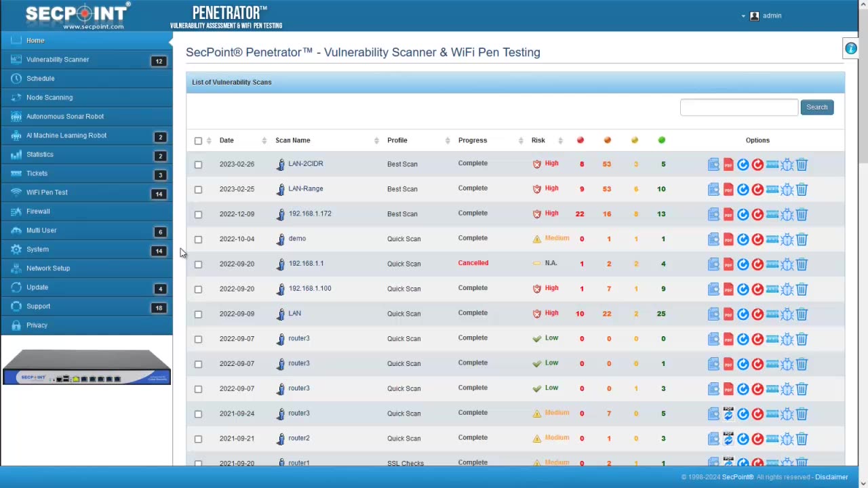The width and height of the screenshot is (868, 488).
Task: Click red circular arrow for 192.168.1.1 scan
Action: tap(757, 264)
